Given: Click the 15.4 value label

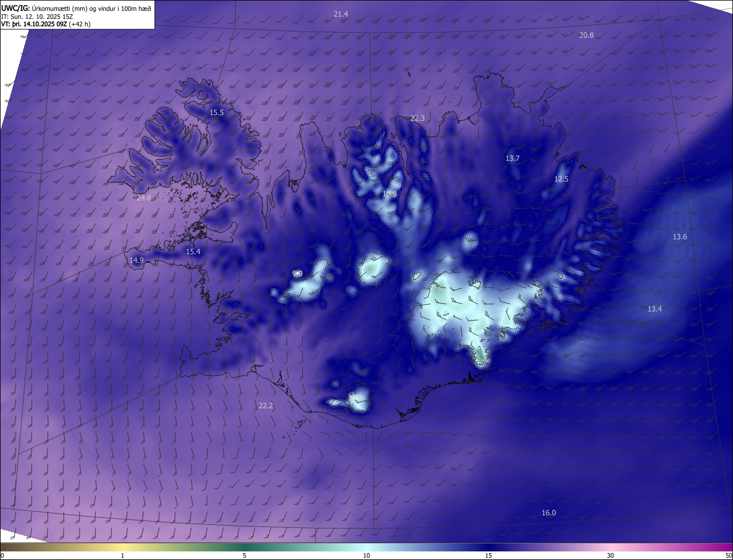Looking at the screenshot, I should tap(194, 252).
